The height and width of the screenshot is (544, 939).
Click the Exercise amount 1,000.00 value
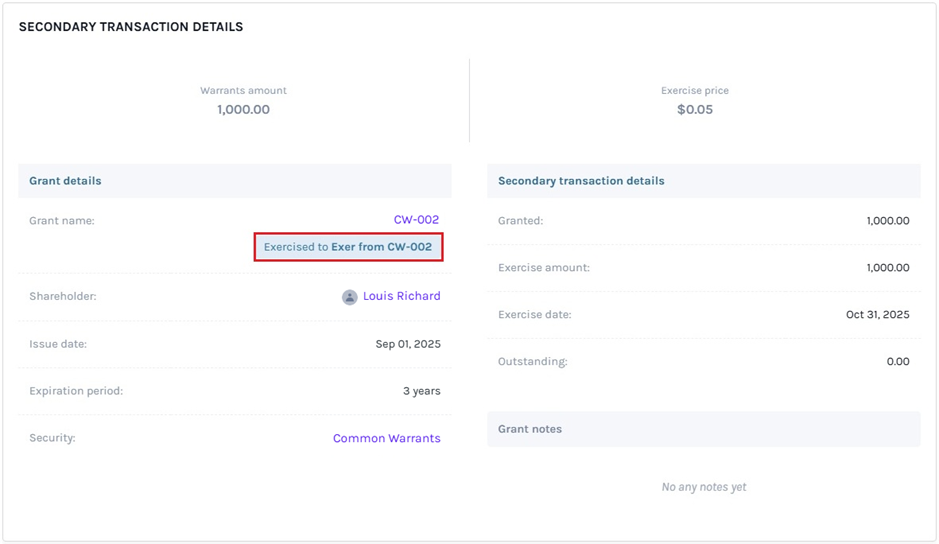point(887,268)
